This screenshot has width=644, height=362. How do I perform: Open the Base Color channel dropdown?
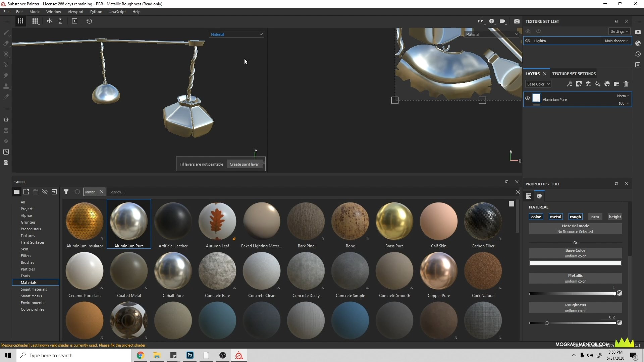click(x=538, y=84)
